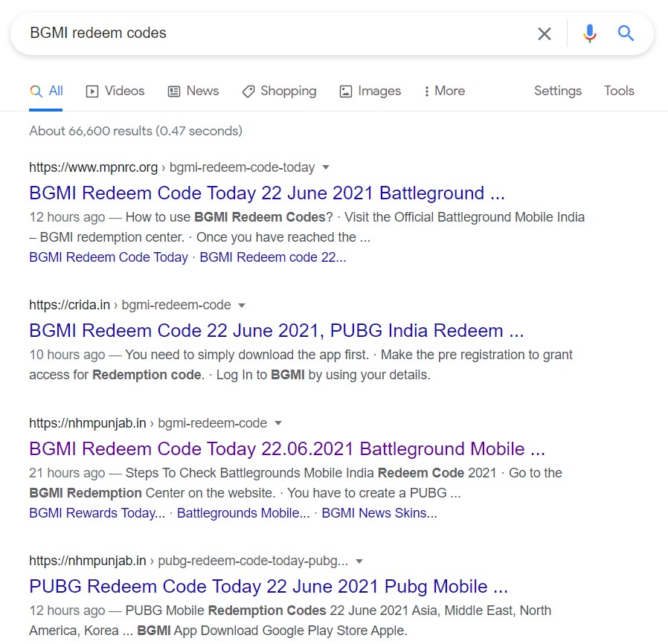Viewport: 668px width, 644px height.
Task: Click the https://crida.in URL text
Action: pyautogui.click(x=69, y=305)
